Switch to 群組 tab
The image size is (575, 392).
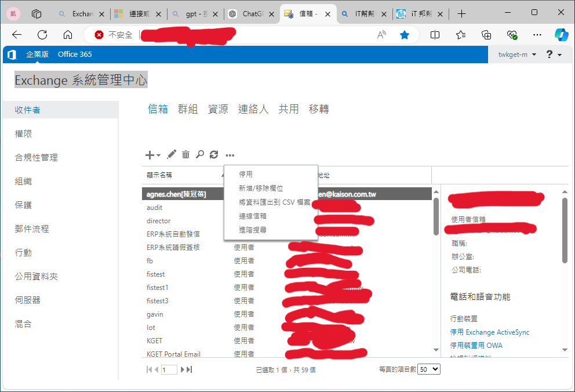click(188, 109)
